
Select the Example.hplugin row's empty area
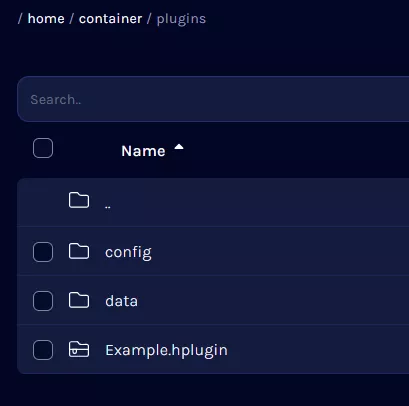click(317, 349)
